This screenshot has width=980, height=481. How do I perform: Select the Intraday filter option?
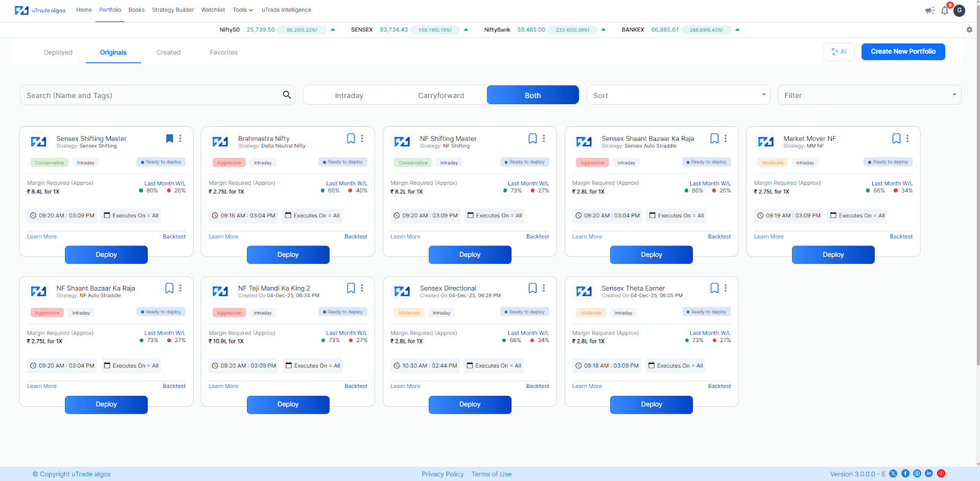coord(349,95)
